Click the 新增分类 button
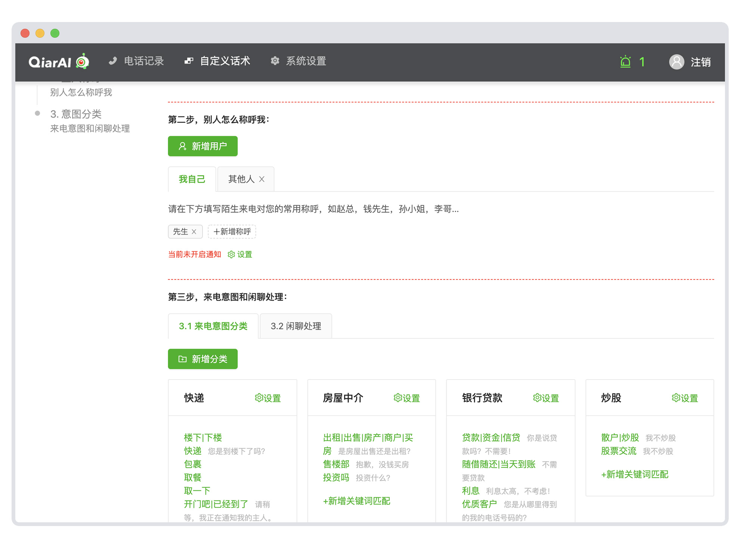This screenshot has height=560, width=747. pos(202,359)
